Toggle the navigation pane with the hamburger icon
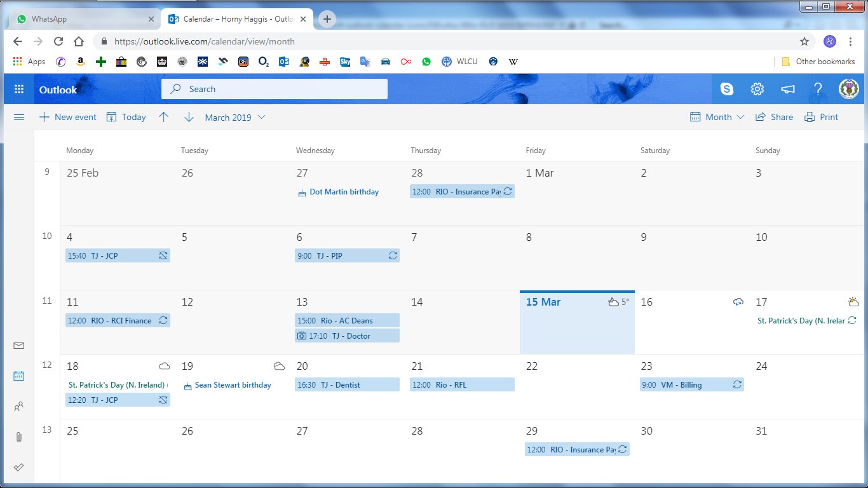This screenshot has width=868, height=488. (18, 117)
